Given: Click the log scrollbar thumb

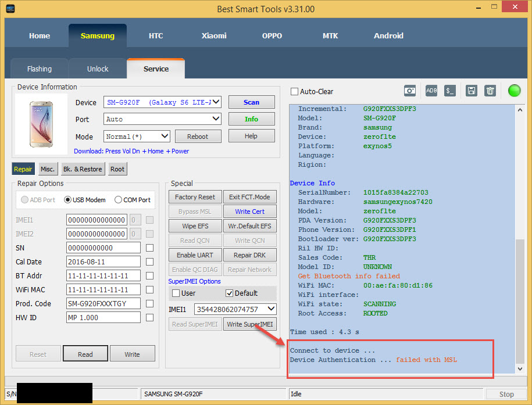Looking at the screenshot, I should 520,301.
